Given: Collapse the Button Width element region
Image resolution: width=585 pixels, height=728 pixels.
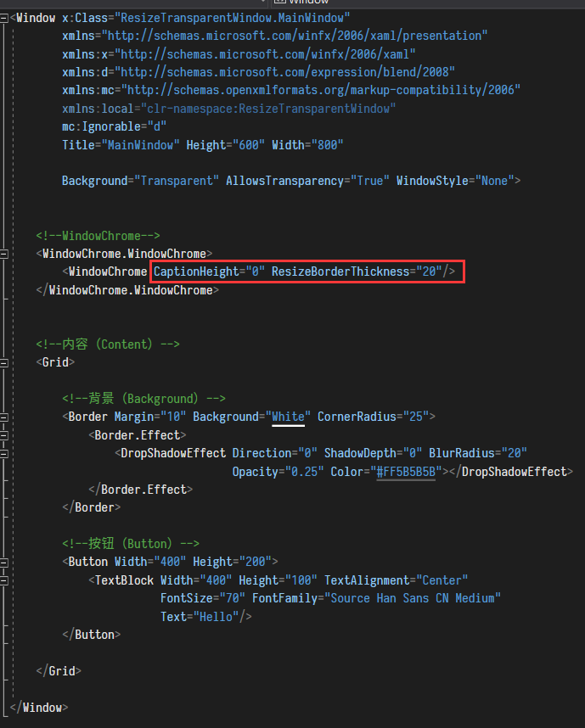Looking at the screenshot, I should click(x=3, y=563).
